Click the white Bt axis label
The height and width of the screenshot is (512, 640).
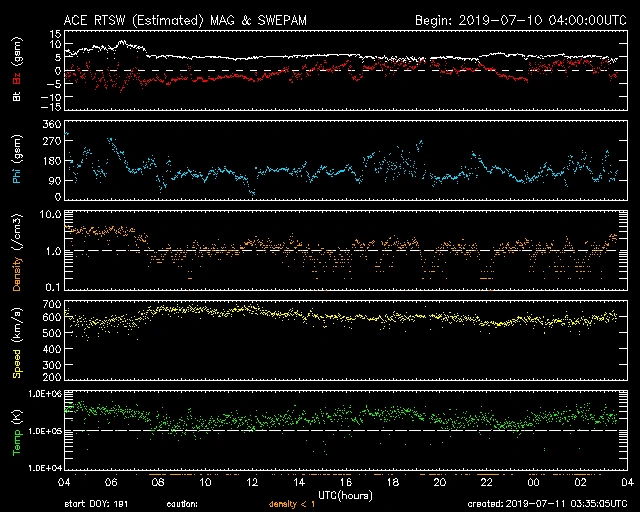[16, 97]
